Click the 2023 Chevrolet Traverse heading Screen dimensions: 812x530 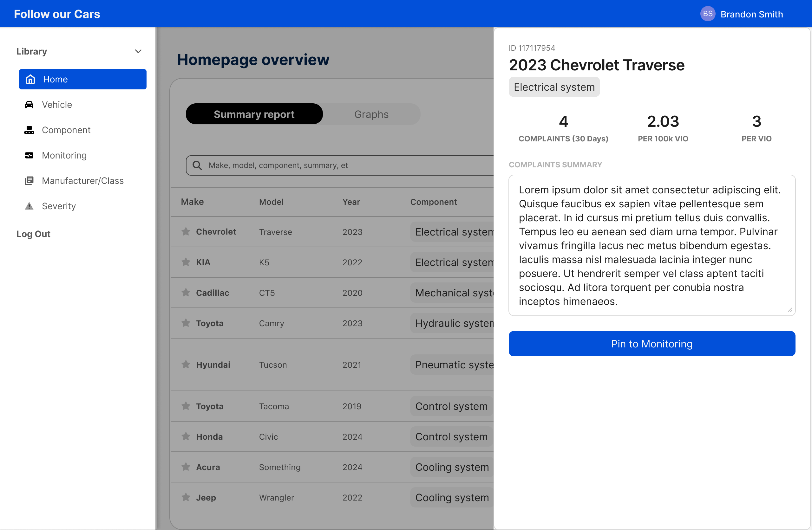pyautogui.click(x=596, y=65)
